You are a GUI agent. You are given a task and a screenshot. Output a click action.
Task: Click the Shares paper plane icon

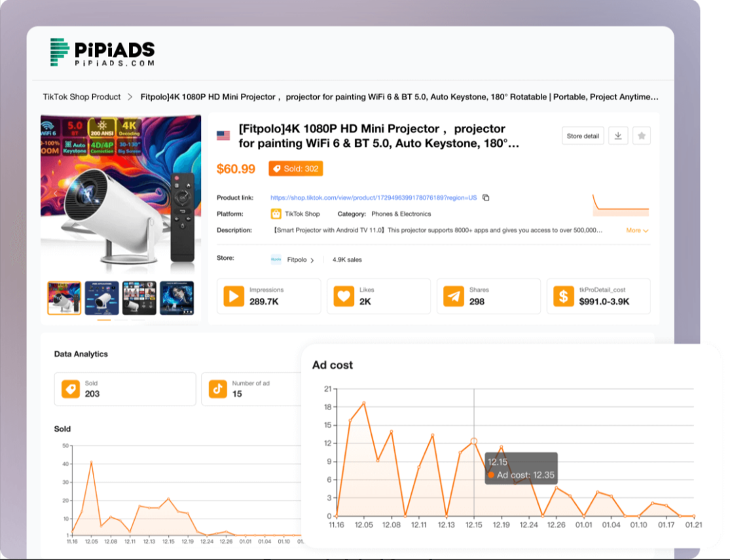tap(454, 296)
